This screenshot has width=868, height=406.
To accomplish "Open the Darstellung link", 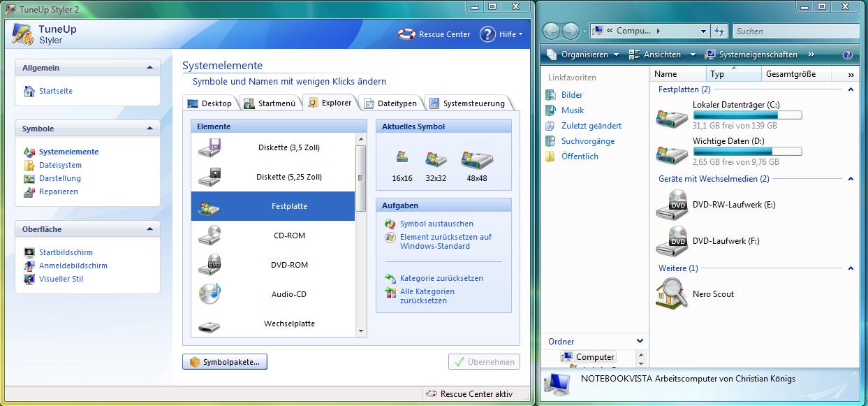I will click(59, 178).
